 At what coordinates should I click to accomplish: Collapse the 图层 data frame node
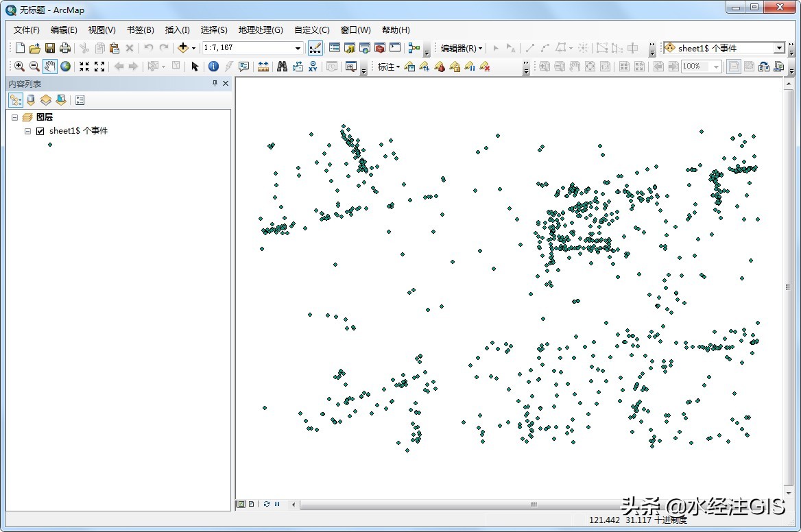[x=15, y=117]
